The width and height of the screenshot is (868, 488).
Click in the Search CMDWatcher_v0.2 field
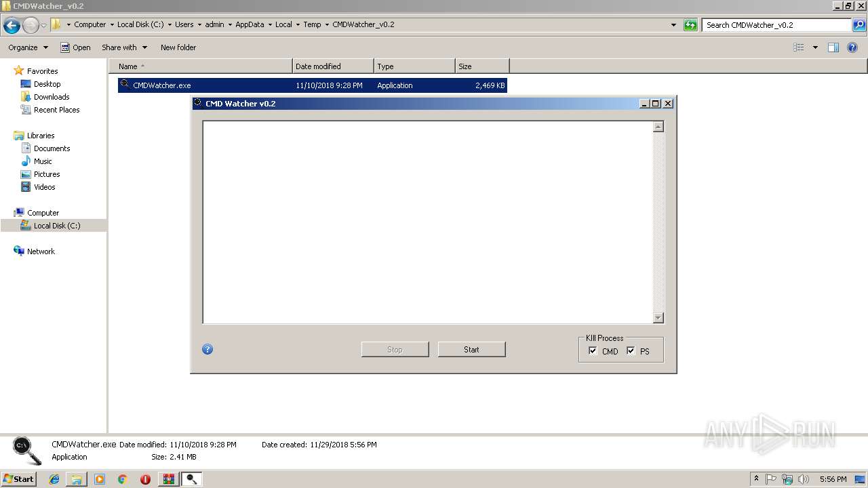pos(776,25)
